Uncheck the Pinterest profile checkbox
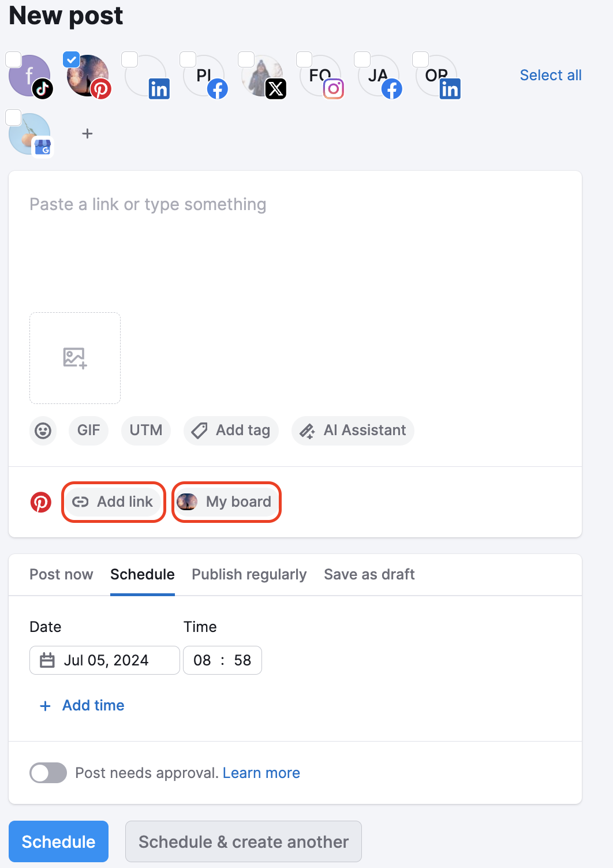The height and width of the screenshot is (868, 613). tap(72, 59)
